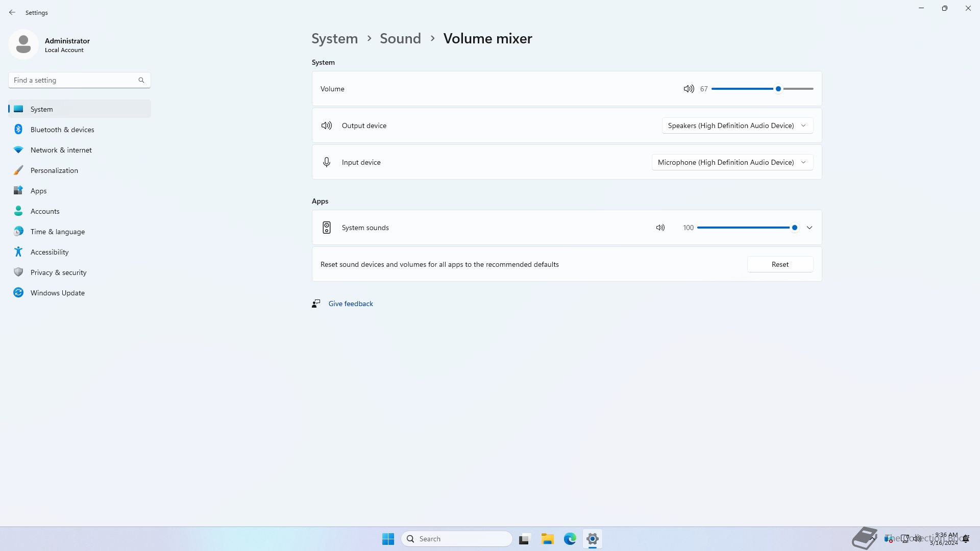Open Microsoft Edge from taskbar
This screenshot has width=980, height=551.
(x=570, y=539)
